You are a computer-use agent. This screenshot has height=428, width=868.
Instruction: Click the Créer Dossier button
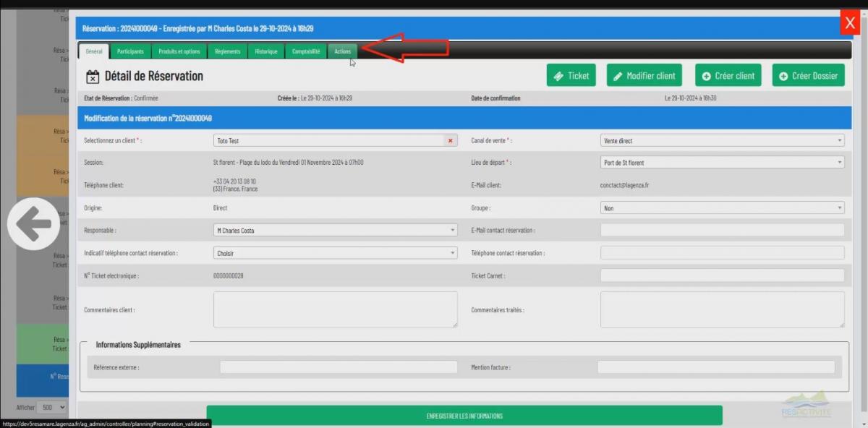808,75
